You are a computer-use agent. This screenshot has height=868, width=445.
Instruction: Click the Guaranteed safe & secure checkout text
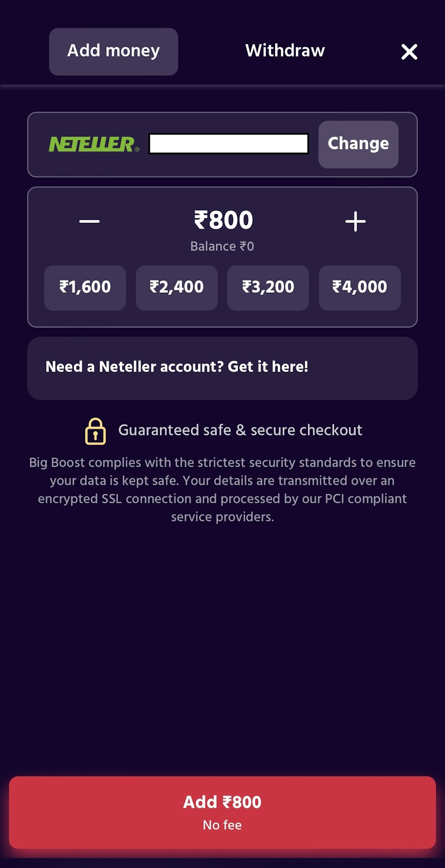click(x=240, y=430)
